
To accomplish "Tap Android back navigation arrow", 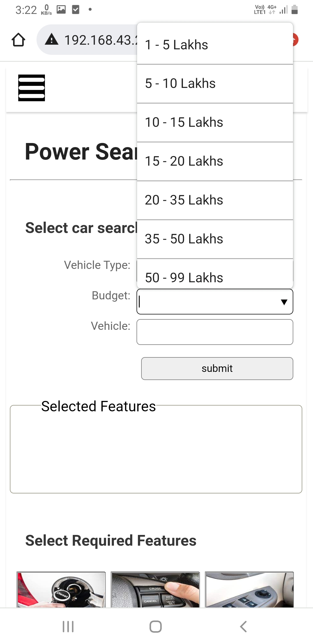I will click(243, 627).
